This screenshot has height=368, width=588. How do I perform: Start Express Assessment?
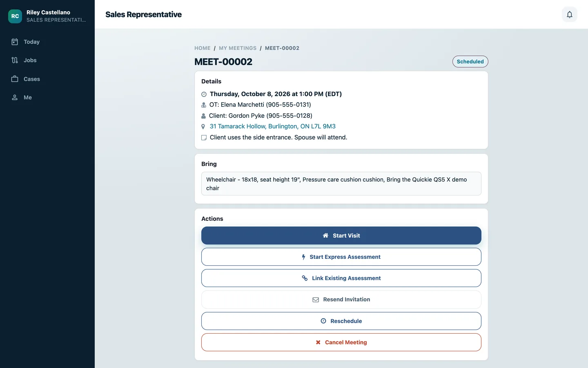[341, 257]
